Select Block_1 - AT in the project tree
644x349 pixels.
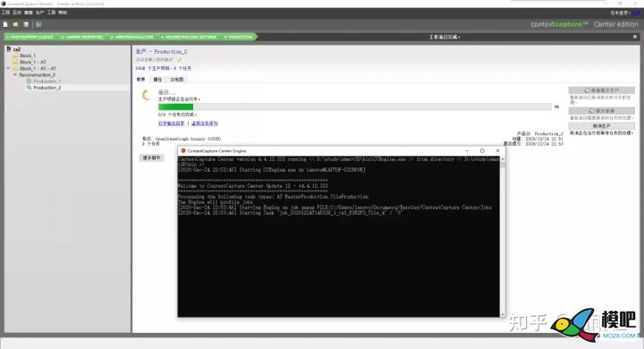[33, 62]
